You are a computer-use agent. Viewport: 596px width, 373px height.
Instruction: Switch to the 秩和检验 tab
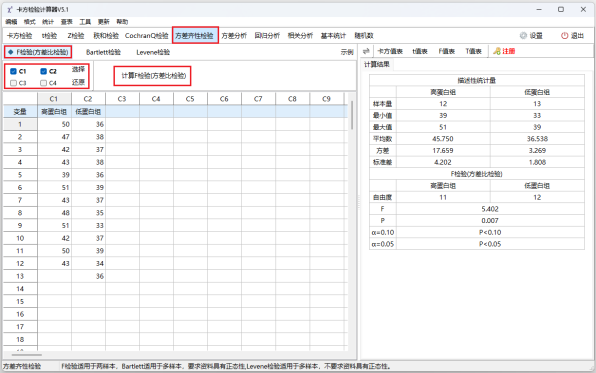[x=106, y=36]
